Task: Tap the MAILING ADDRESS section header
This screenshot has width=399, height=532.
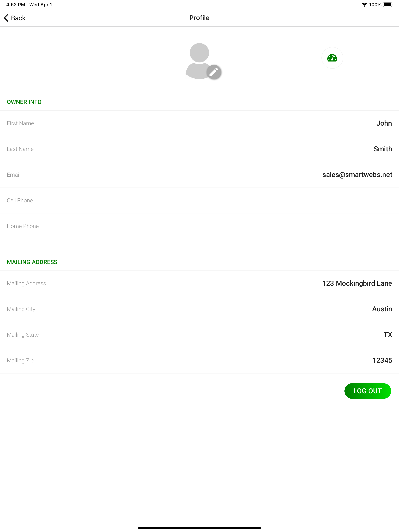Action: 32,262
